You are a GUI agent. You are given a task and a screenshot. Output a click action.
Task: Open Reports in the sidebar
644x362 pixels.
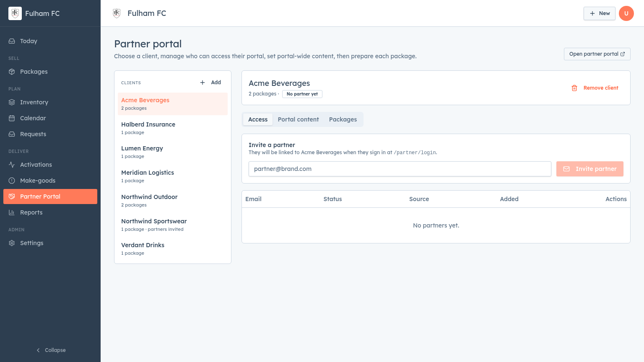[x=50, y=212]
